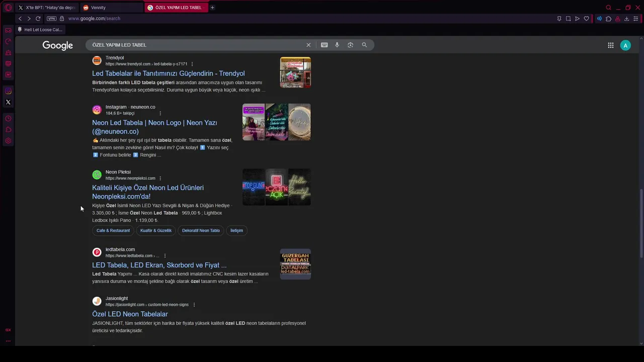Expand more options for Jasionlight result
The width and height of the screenshot is (644, 362).
(194, 304)
